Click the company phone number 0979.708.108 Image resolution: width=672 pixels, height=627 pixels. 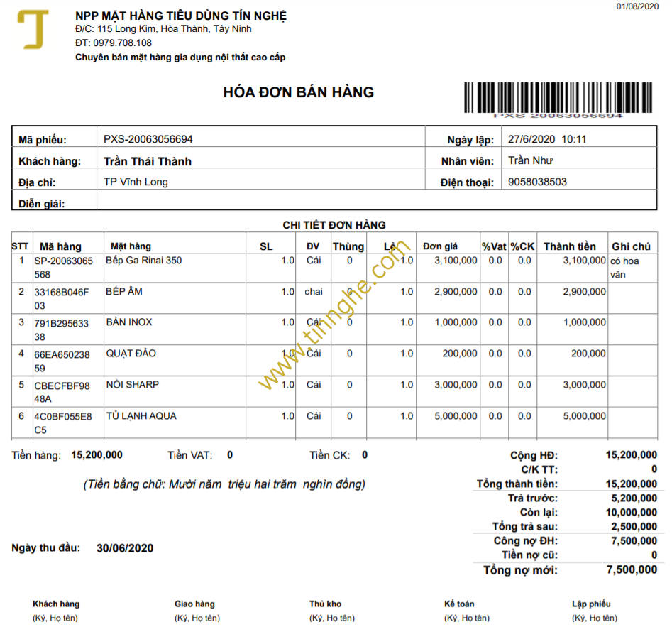tap(123, 43)
